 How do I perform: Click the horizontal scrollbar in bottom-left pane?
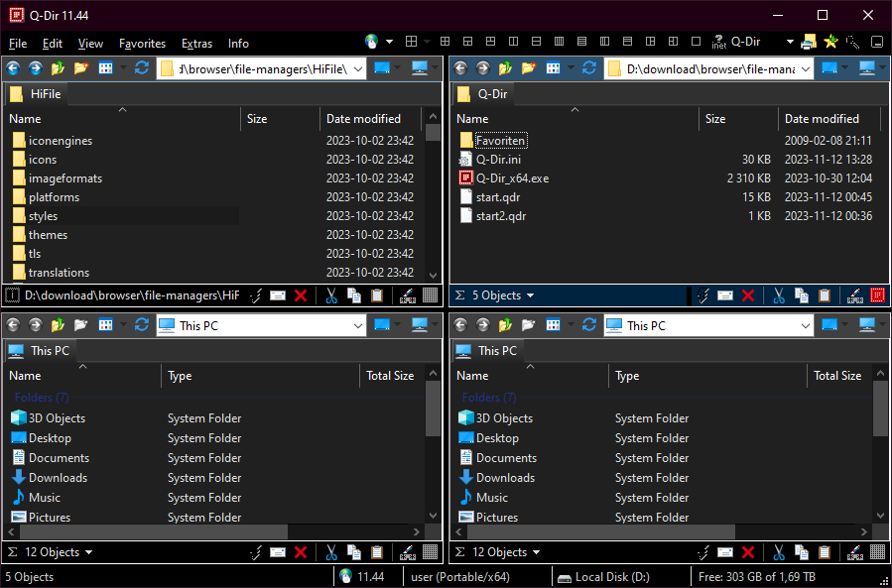pyautogui.click(x=154, y=532)
